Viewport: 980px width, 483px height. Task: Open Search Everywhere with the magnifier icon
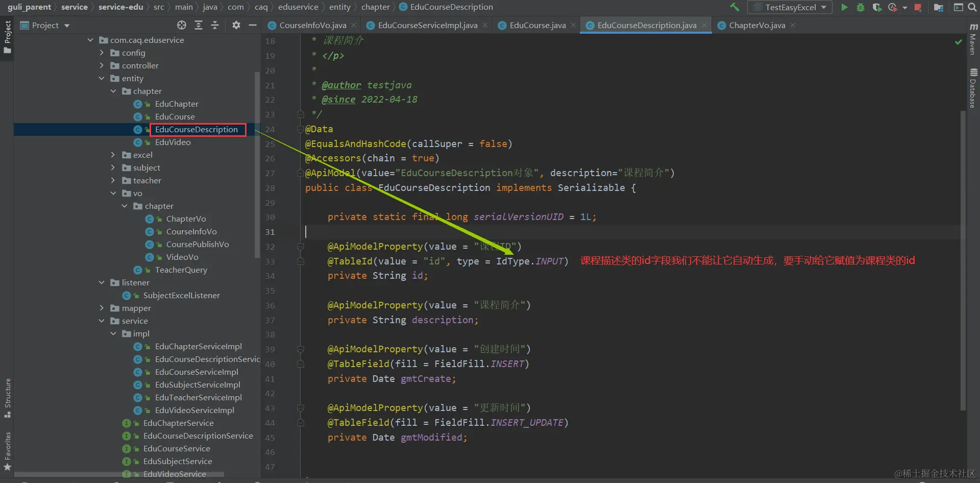(x=972, y=7)
